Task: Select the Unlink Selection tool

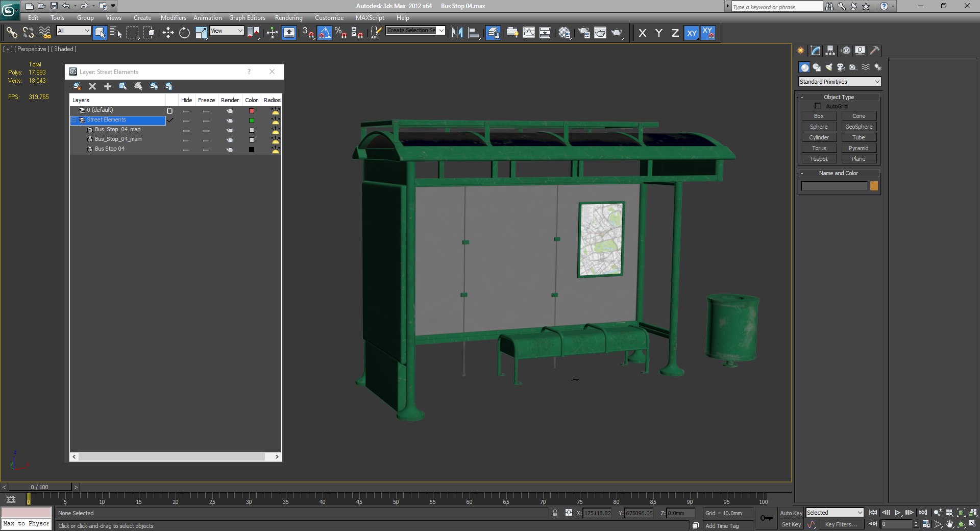Action: (x=28, y=33)
